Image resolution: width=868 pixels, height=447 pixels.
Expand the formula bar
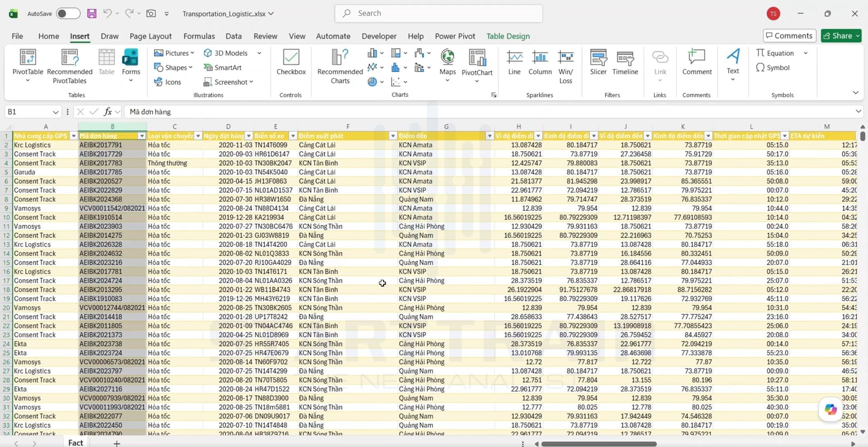[x=858, y=112]
